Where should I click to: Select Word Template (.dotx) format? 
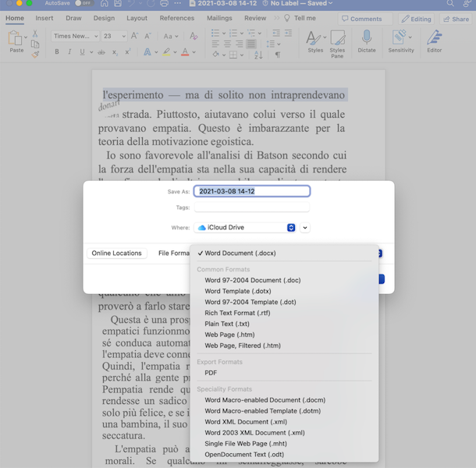238,291
